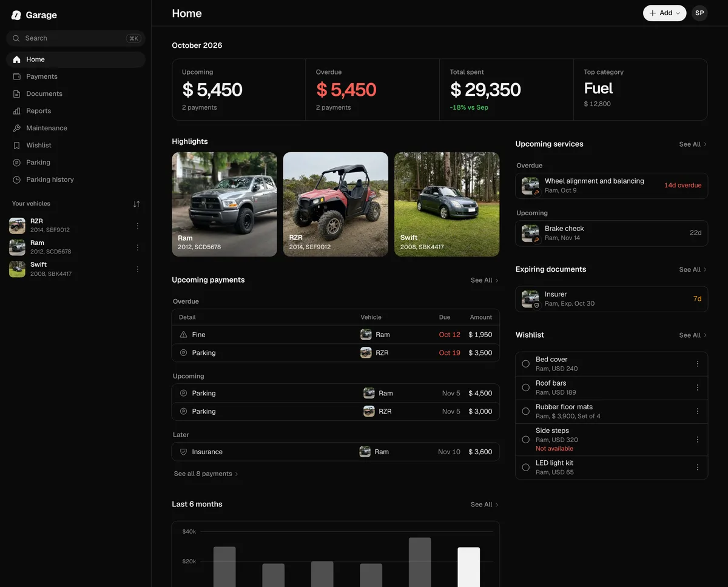Open the Brake check service card
728x587 pixels.
coord(612,233)
